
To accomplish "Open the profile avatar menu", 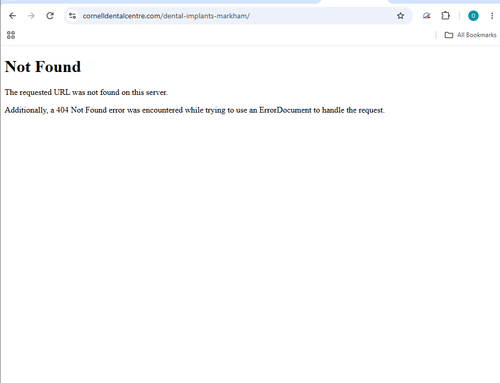I will (473, 16).
